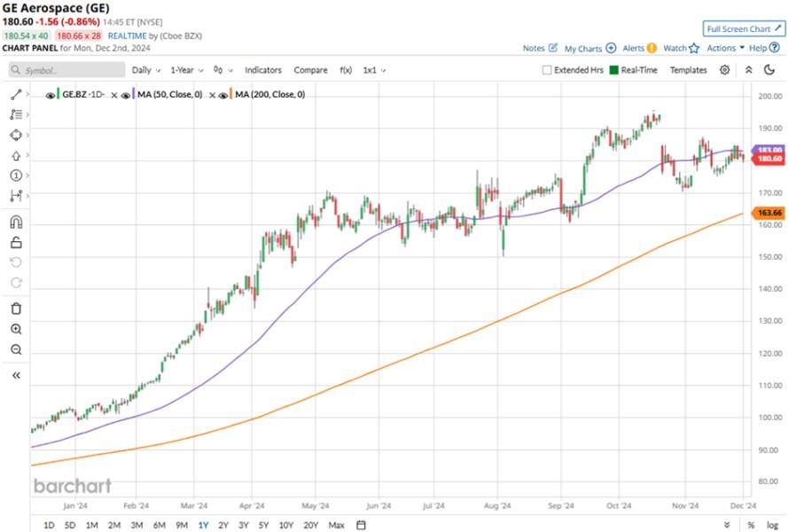
Task: Click the Compare button
Action: pos(310,70)
